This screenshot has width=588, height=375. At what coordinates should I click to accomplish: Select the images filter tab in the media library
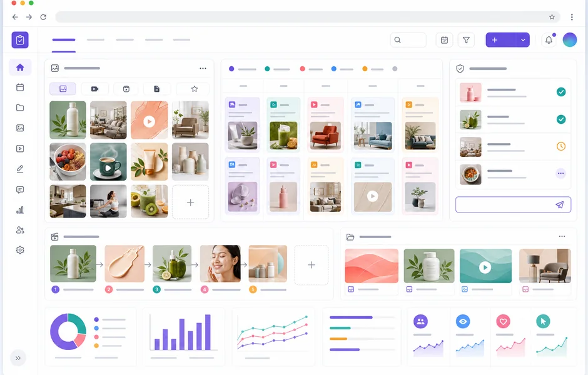[x=63, y=89]
